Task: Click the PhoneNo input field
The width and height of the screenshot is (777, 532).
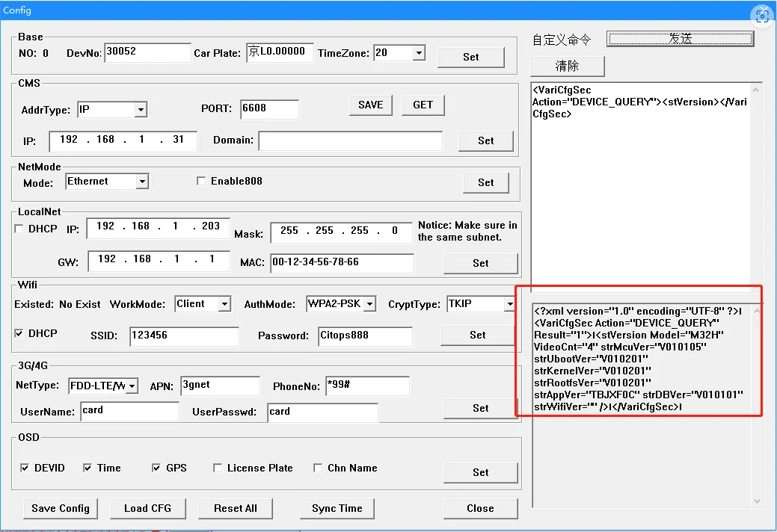Action: click(367, 386)
